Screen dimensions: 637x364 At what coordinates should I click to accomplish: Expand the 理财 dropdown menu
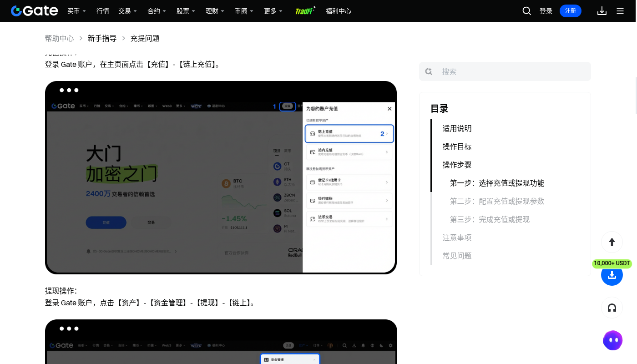tap(215, 11)
